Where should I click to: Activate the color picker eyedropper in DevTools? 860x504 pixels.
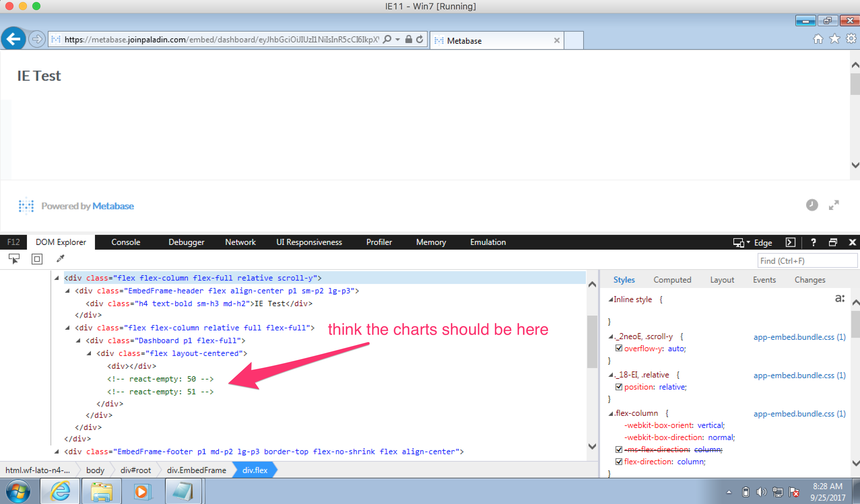(60, 258)
